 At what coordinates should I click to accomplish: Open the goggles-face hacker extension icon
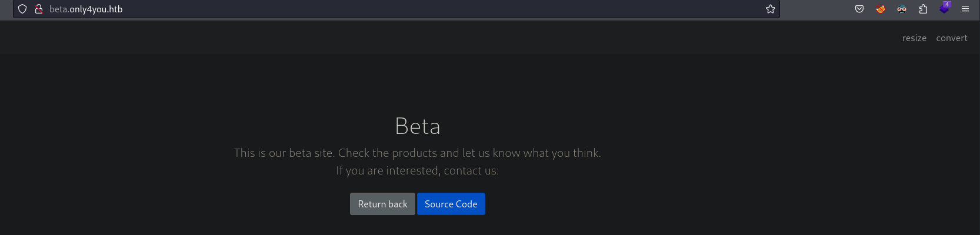point(902,9)
